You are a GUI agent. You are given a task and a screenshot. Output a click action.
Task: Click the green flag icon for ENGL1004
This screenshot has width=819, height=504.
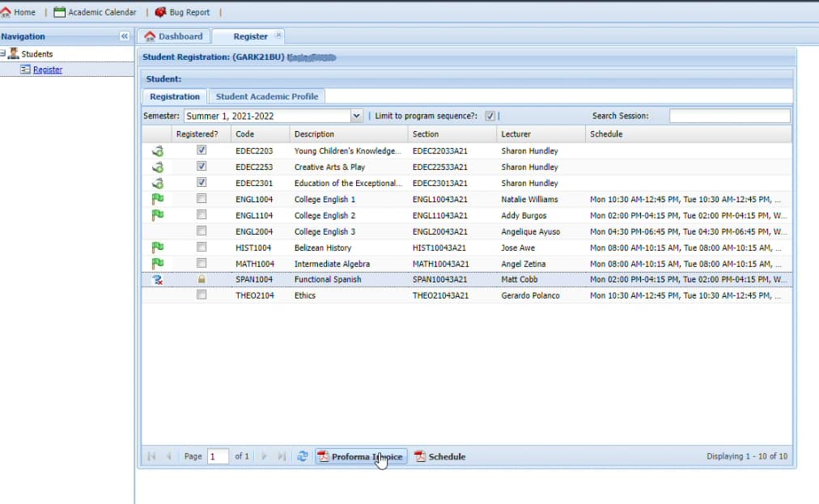pos(158,199)
